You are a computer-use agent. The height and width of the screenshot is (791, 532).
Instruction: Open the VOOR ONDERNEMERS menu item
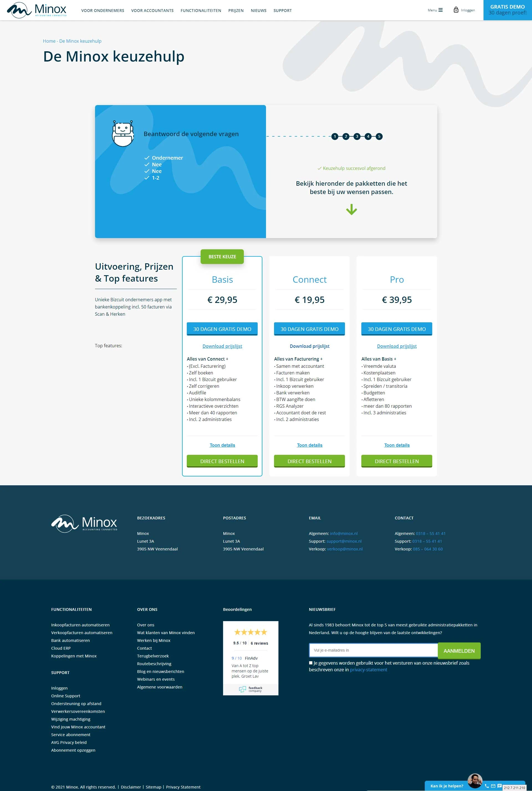tap(102, 10)
